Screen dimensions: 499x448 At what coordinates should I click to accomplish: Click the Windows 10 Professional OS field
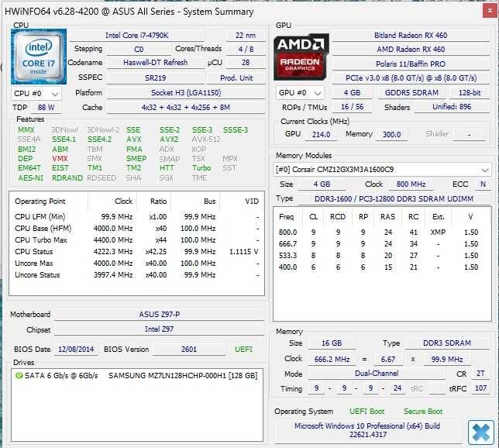click(367, 430)
